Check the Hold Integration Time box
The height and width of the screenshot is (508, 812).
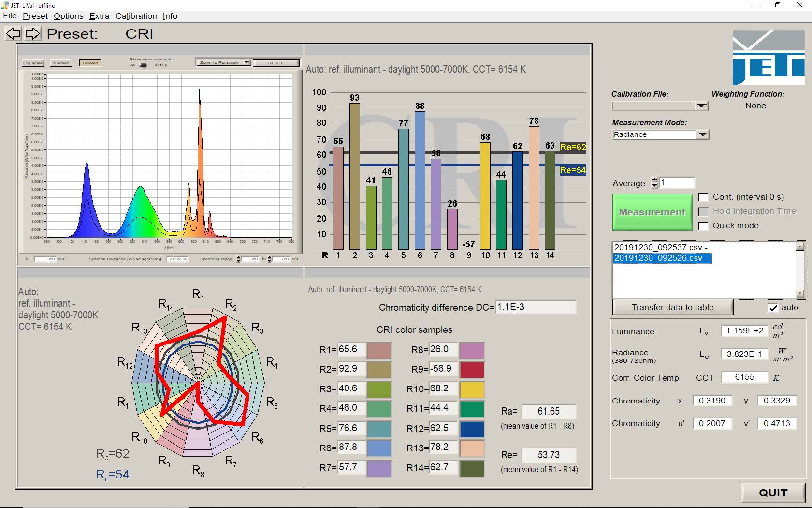click(x=704, y=211)
